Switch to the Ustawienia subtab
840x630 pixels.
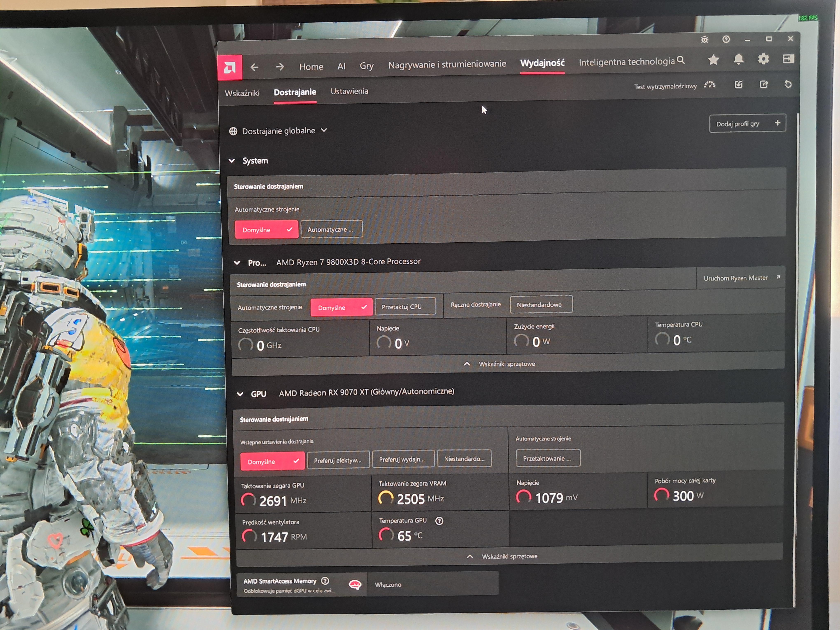349,91
